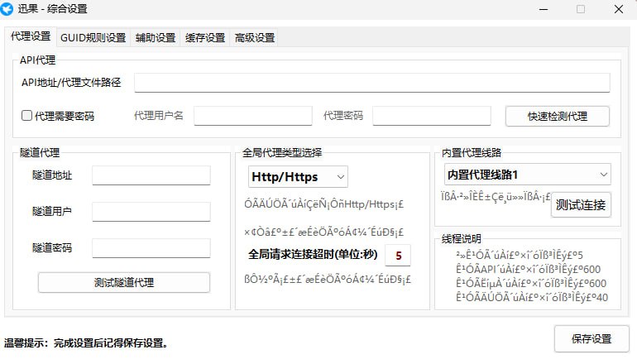
Task: Click the 迅果 app logo icon
Action: tap(7, 9)
